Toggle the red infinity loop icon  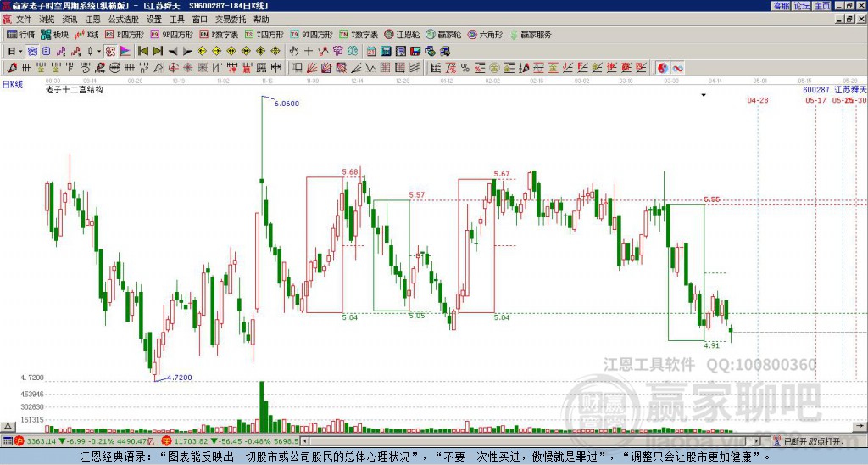(677, 68)
